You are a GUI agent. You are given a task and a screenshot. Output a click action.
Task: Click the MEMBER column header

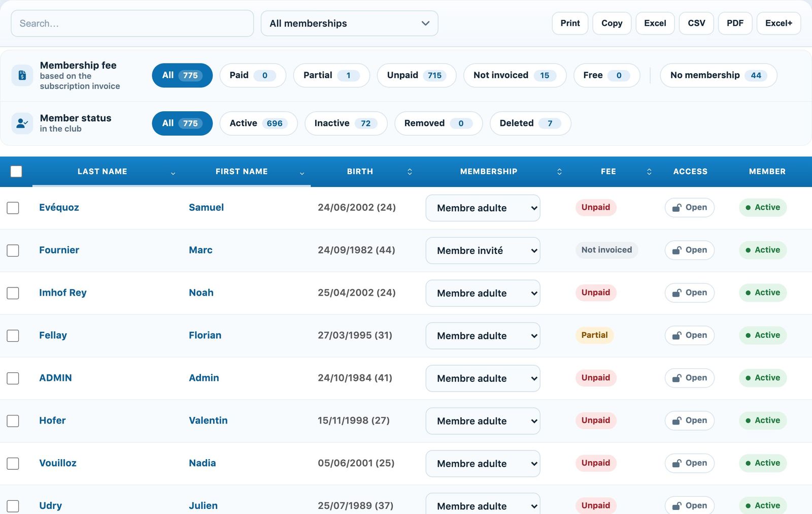tap(767, 172)
